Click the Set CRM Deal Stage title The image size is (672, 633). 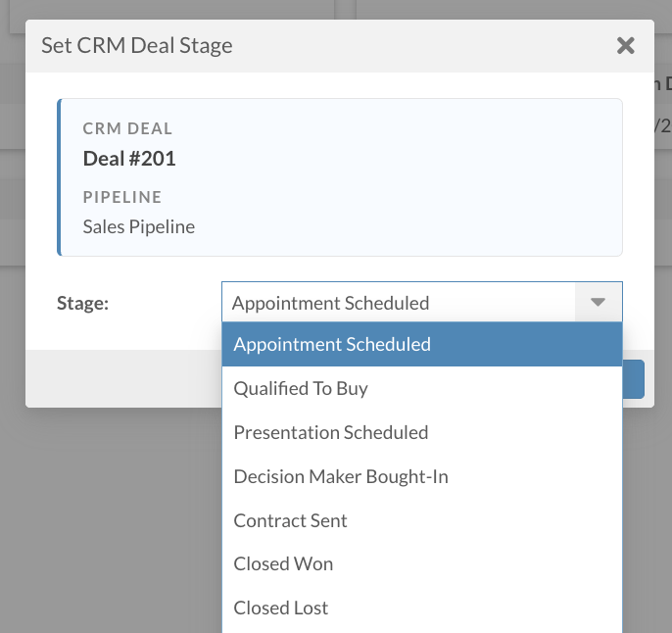tap(137, 45)
